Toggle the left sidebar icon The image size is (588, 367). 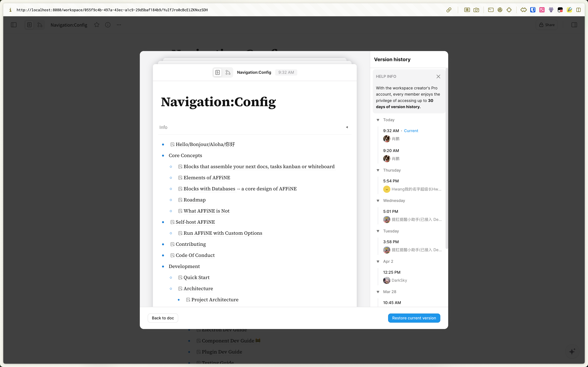pyautogui.click(x=14, y=25)
